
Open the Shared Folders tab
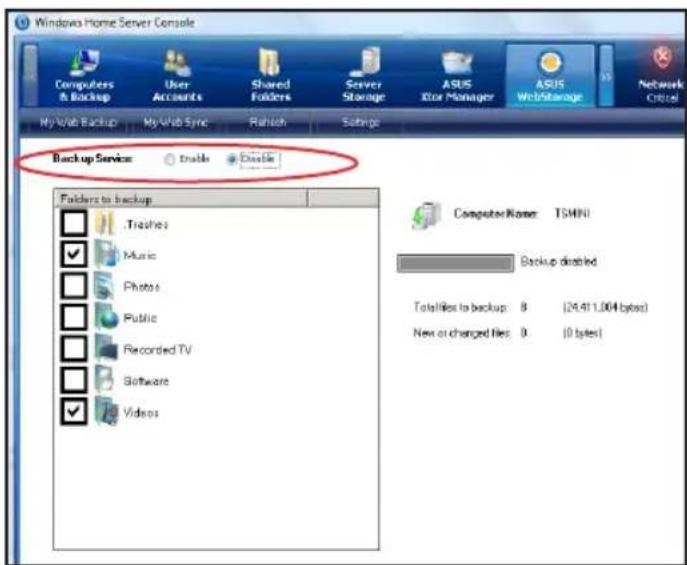pos(270,76)
